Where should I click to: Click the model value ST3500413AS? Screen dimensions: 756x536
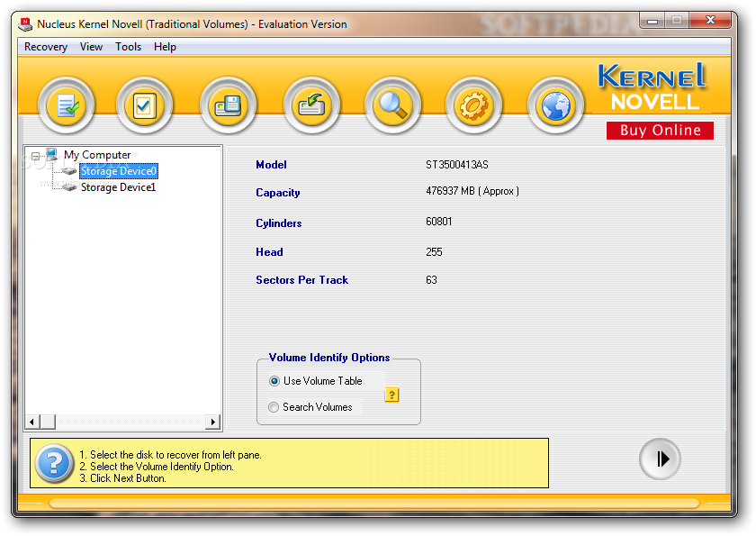click(457, 165)
